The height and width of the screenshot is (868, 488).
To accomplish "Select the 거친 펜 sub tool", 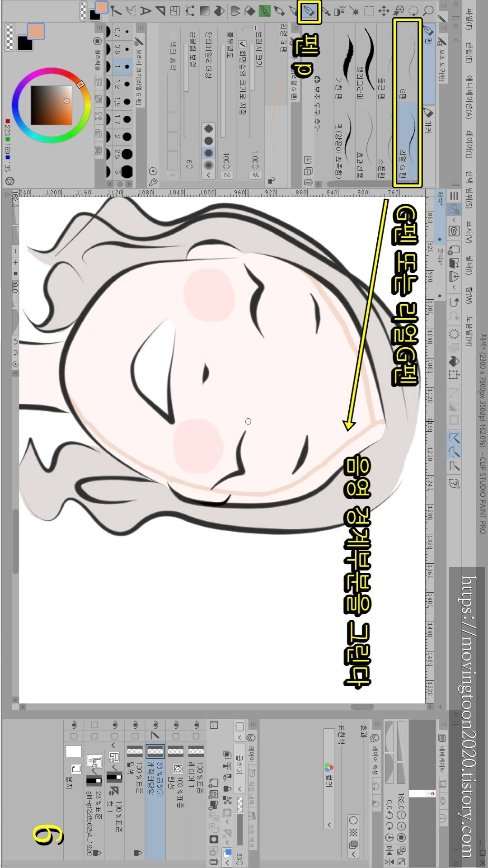I will tap(344, 62).
